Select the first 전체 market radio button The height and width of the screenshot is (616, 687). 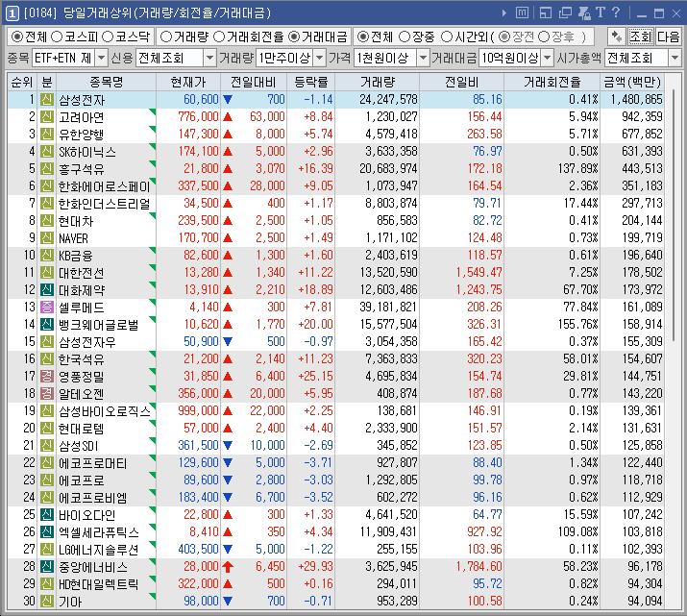pyautogui.click(x=16, y=37)
